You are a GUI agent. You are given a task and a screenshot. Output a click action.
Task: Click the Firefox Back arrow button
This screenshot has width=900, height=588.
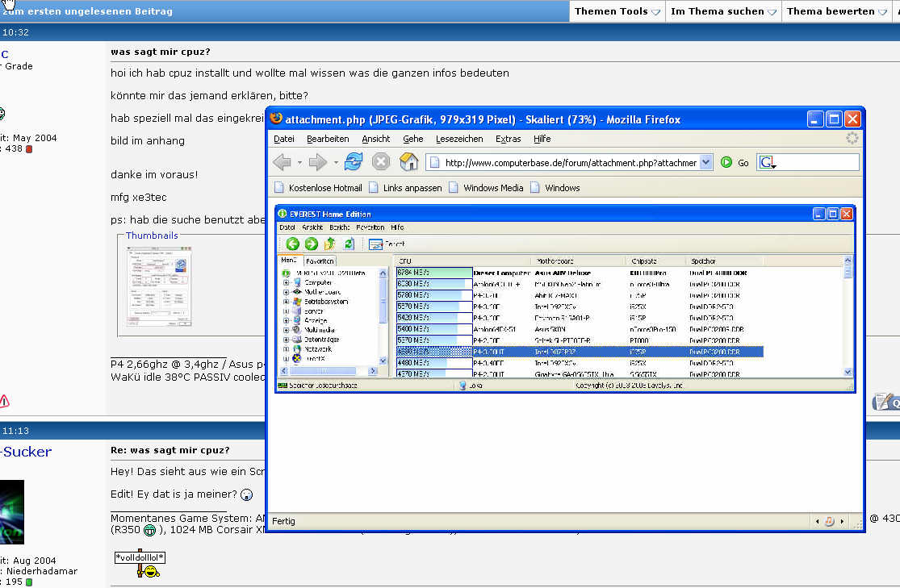(x=282, y=162)
